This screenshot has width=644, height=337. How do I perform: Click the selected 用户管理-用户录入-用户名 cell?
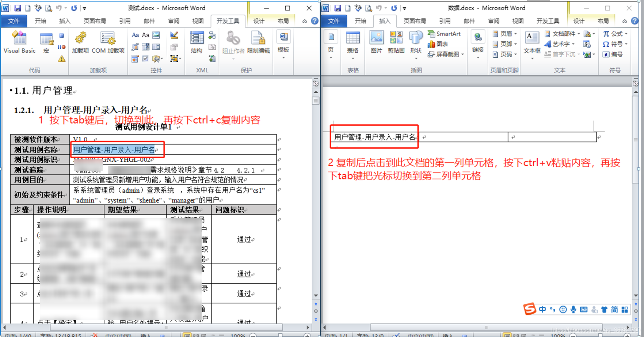point(114,149)
